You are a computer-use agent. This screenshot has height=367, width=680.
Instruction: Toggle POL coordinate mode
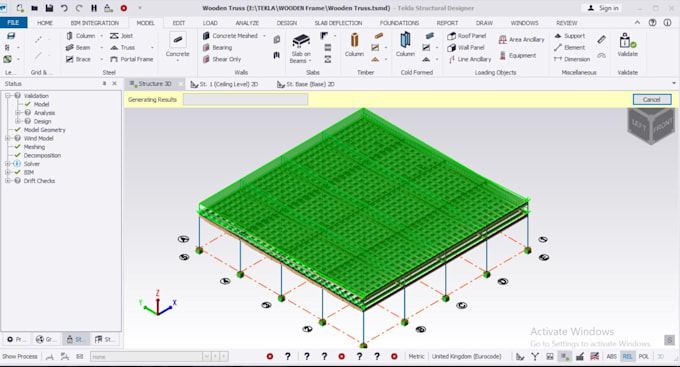(644, 357)
